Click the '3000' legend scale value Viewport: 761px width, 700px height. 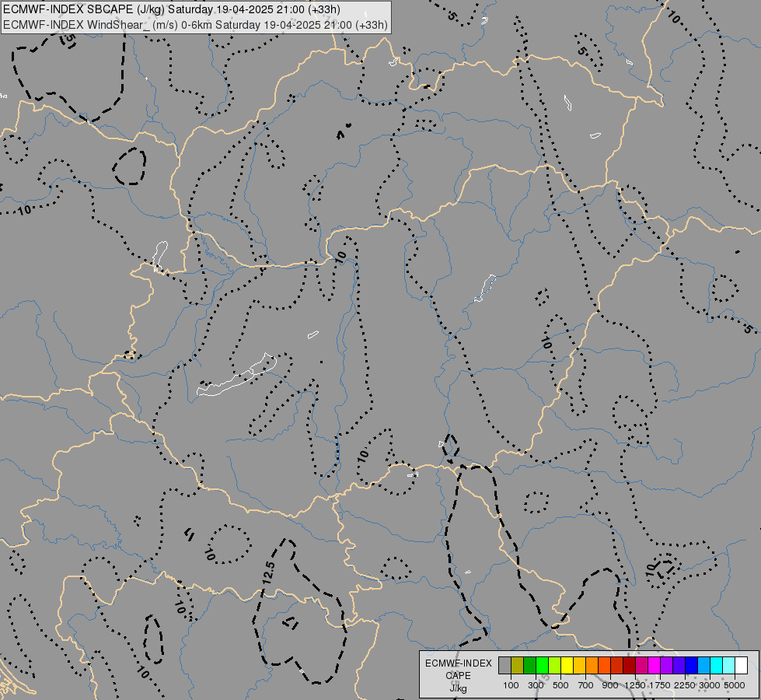(710, 685)
